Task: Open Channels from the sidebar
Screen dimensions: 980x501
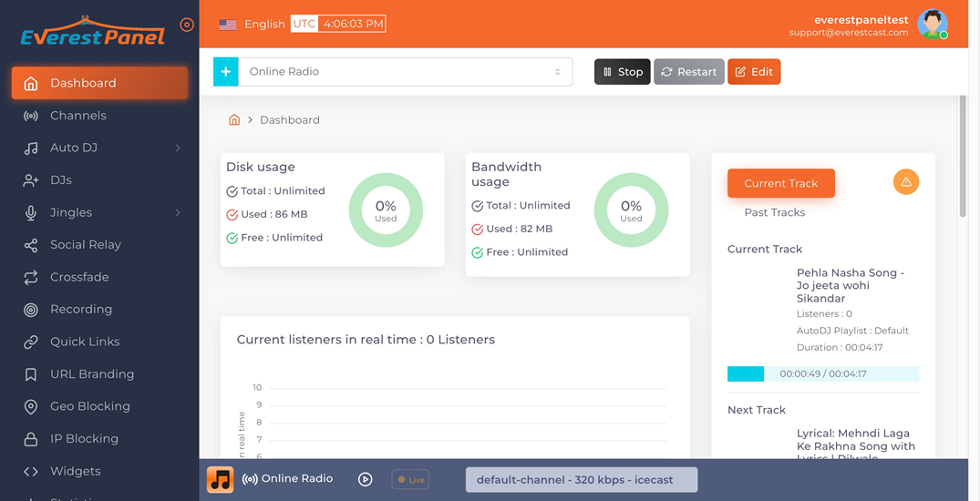Action: 78,116
